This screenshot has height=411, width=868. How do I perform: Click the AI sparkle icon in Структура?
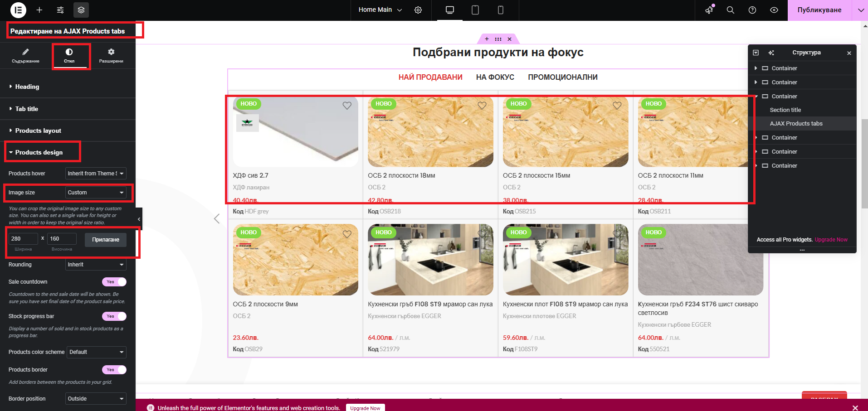pyautogui.click(x=771, y=53)
